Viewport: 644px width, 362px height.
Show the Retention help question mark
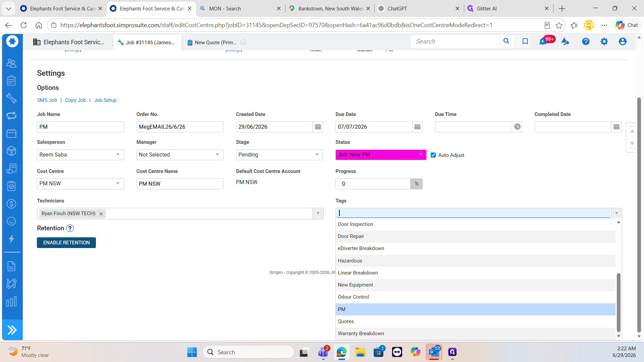tap(70, 228)
